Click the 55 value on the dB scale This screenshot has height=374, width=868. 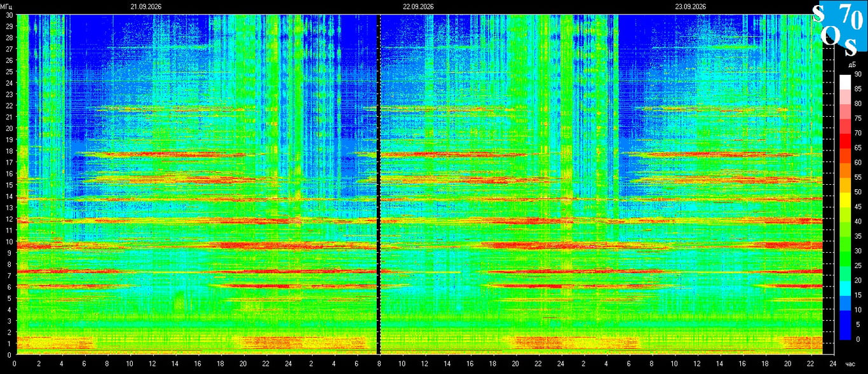coord(857,177)
